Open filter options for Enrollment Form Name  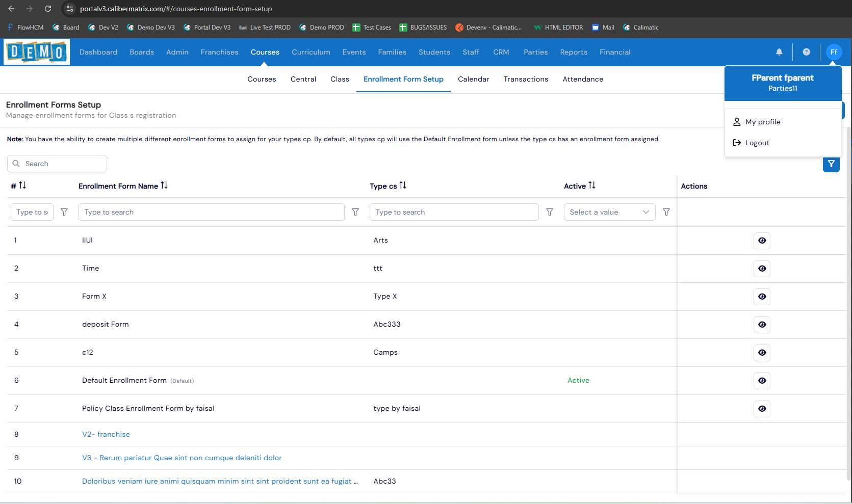point(355,212)
